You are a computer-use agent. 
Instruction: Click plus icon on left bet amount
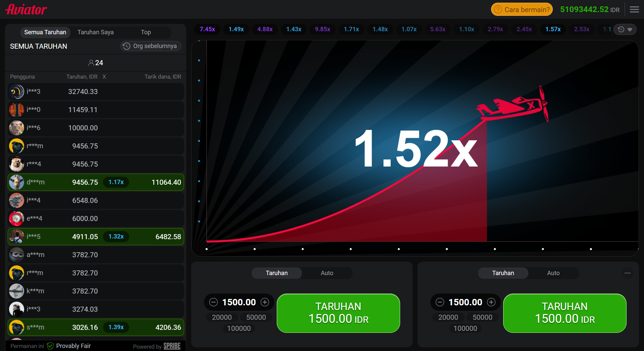tap(265, 302)
